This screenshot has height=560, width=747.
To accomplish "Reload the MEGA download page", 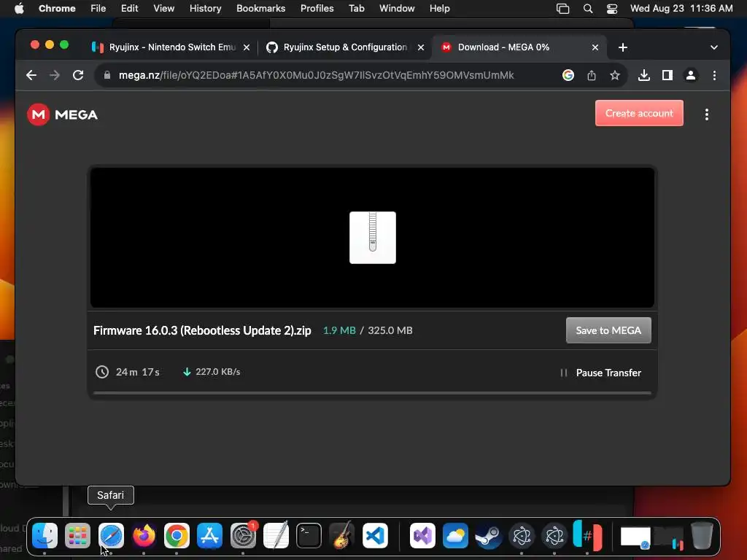I will click(78, 75).
